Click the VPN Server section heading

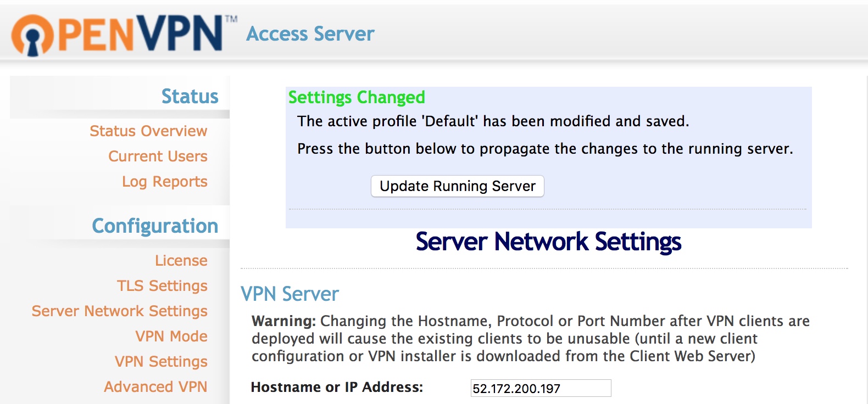290,294
